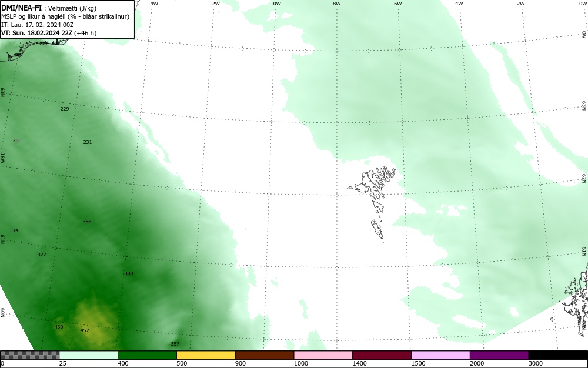Click the 4W longitude label

pos(459,4)
